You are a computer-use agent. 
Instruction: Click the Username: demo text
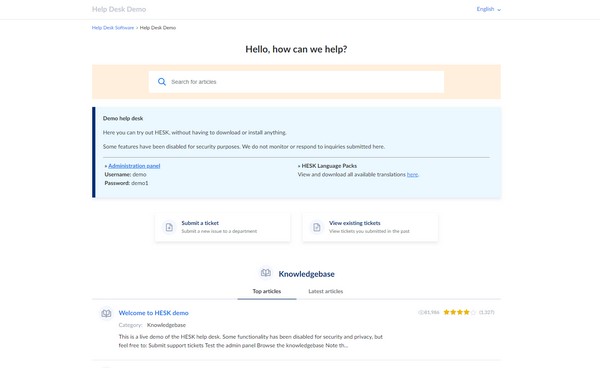point(126,174)
